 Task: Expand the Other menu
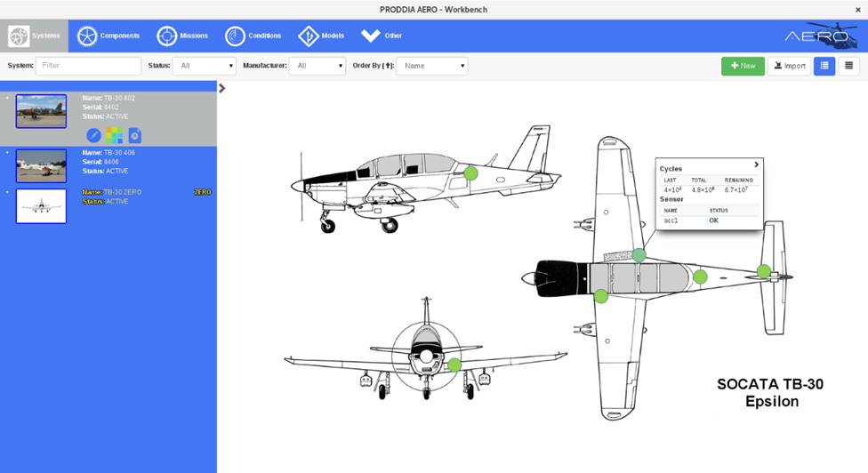[x=382, y=36]
